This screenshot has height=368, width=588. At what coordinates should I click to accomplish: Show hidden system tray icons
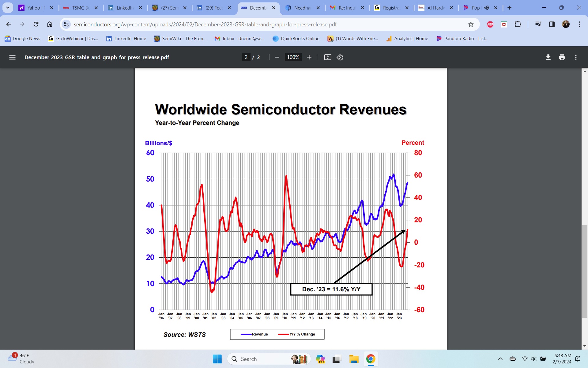click(x=500, y=359)
